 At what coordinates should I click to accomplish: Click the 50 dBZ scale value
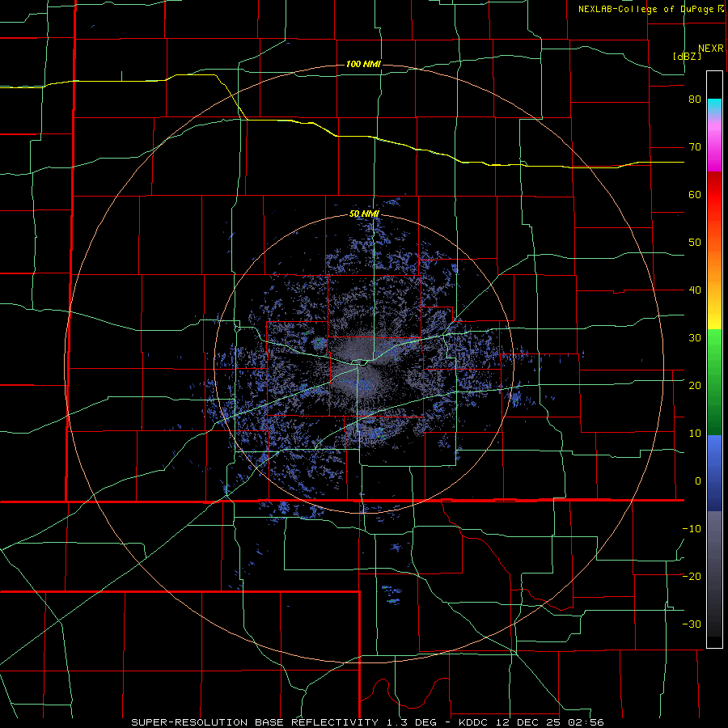click(695, 243)
